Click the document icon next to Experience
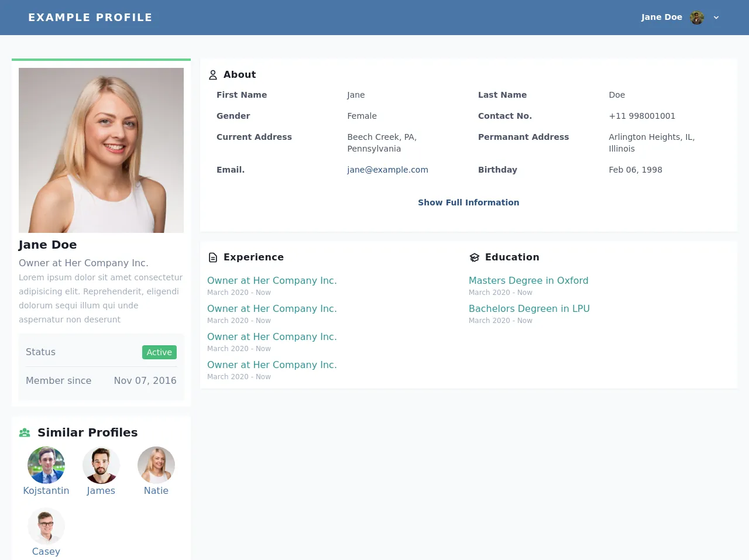 coord(213,257)
